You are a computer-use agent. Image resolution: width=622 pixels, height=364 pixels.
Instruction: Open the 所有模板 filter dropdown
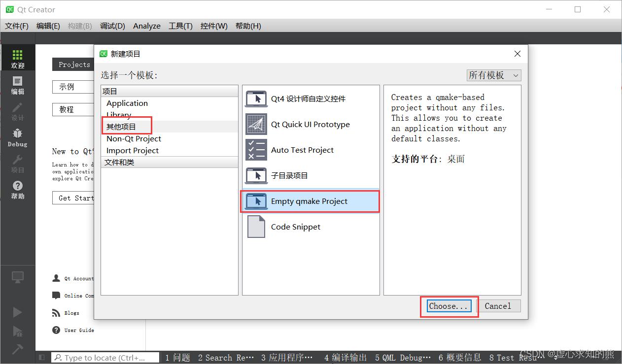click(494, 75)
